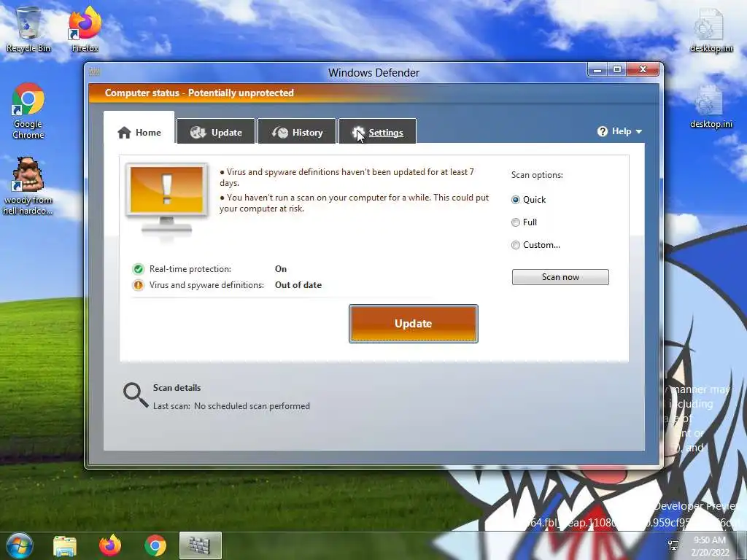Open the History tab

297,131
